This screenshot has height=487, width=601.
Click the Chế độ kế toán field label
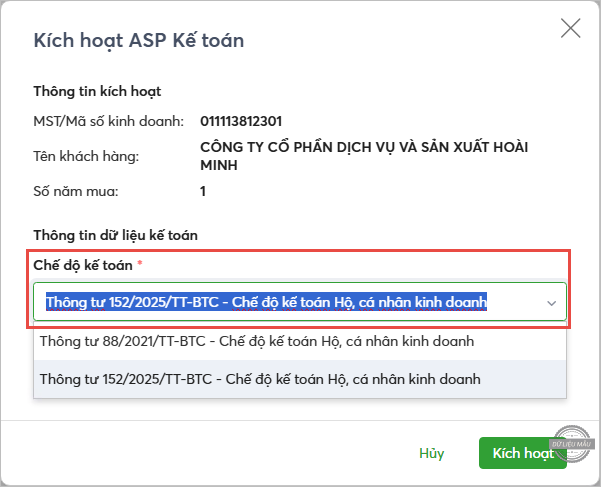(84, 264)
